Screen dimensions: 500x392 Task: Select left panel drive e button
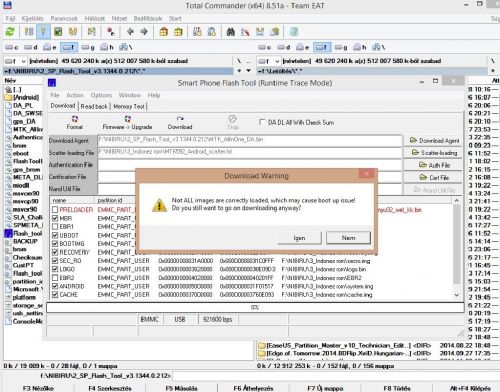(50, 47)
